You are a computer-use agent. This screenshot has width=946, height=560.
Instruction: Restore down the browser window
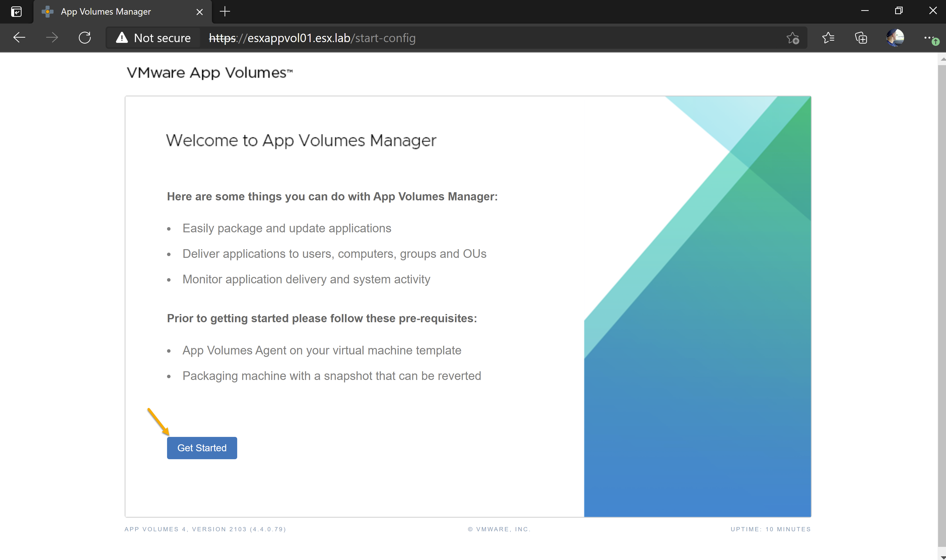tap(899, 11)
